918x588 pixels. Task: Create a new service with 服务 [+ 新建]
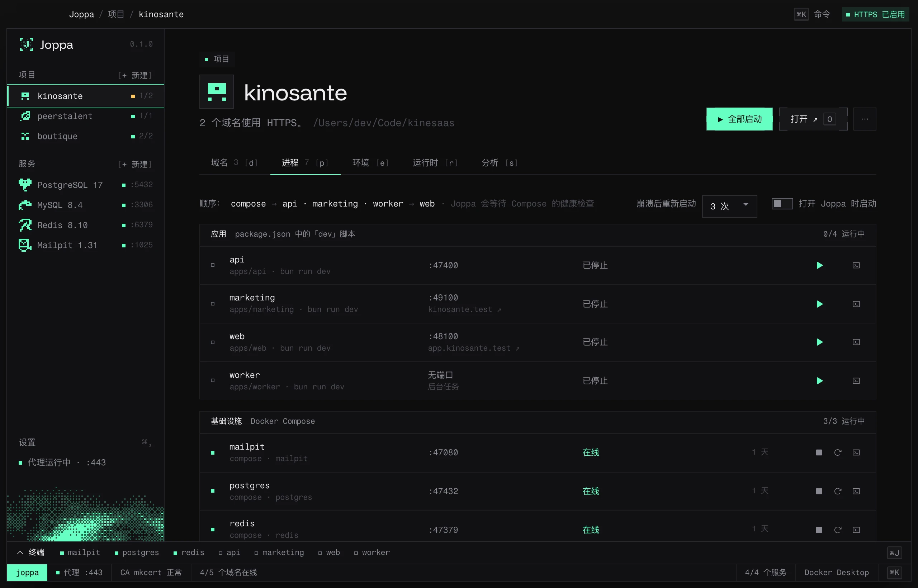point(135,164)
